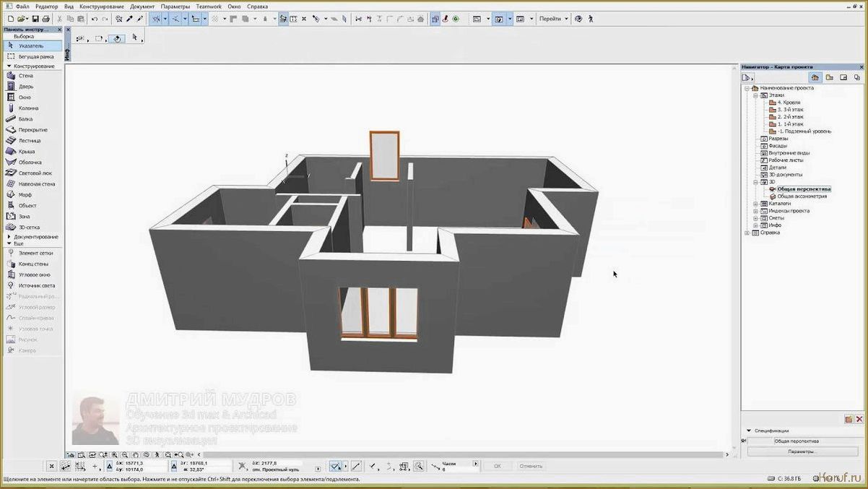Open 4. Кровля story in Navigator
The height and width of the screenshot is (489, 868).
(x=788, y=103)
